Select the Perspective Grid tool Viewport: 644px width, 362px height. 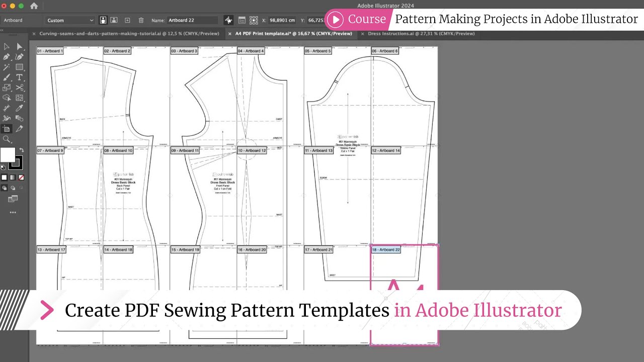click(20, 98)
